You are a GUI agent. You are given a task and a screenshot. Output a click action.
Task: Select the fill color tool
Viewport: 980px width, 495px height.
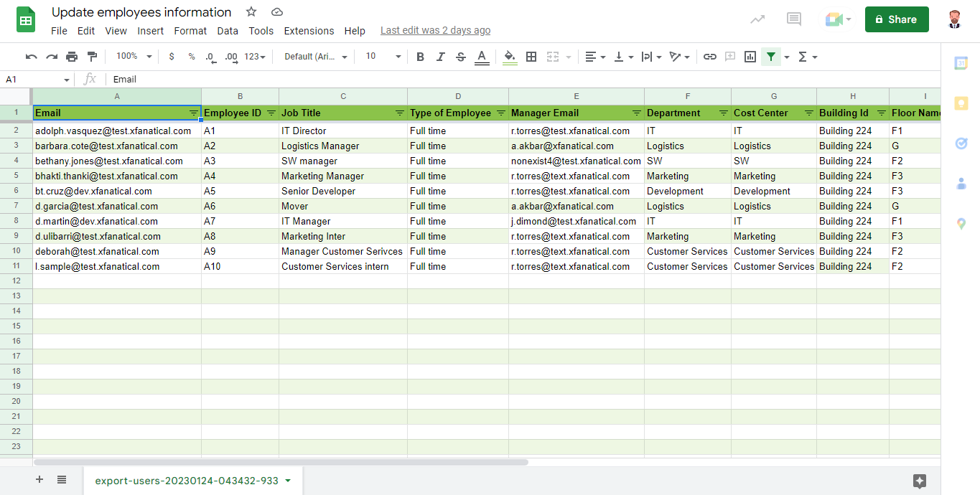509,56
